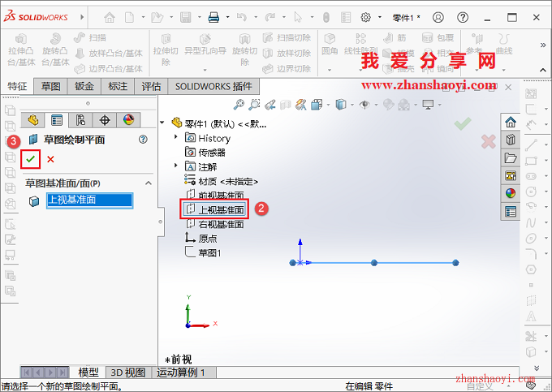Open PropertyManager tab icon
Viewport: 552px width, 392px height.
[57, 120]
